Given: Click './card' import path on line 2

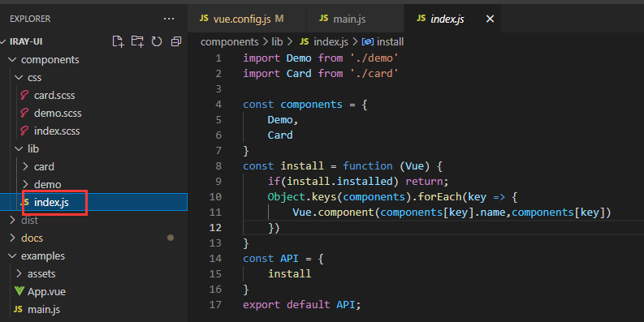Looking at the screenshot, I should point(374,74).
